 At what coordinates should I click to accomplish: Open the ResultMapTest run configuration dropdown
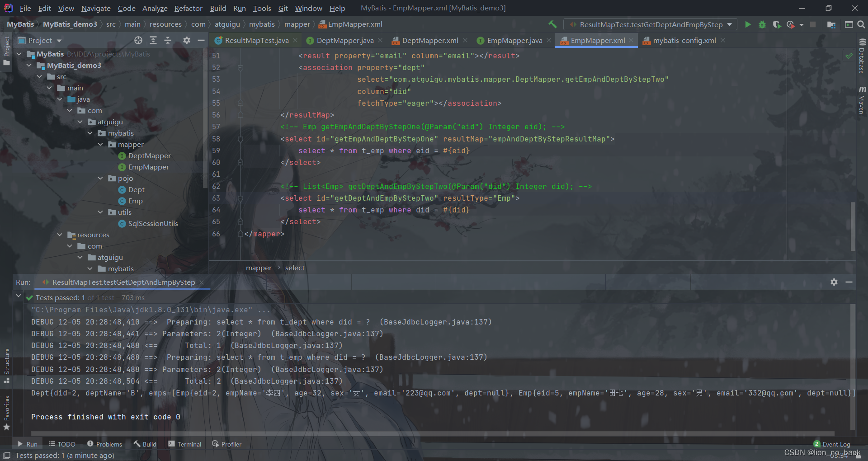click(650, 24)
